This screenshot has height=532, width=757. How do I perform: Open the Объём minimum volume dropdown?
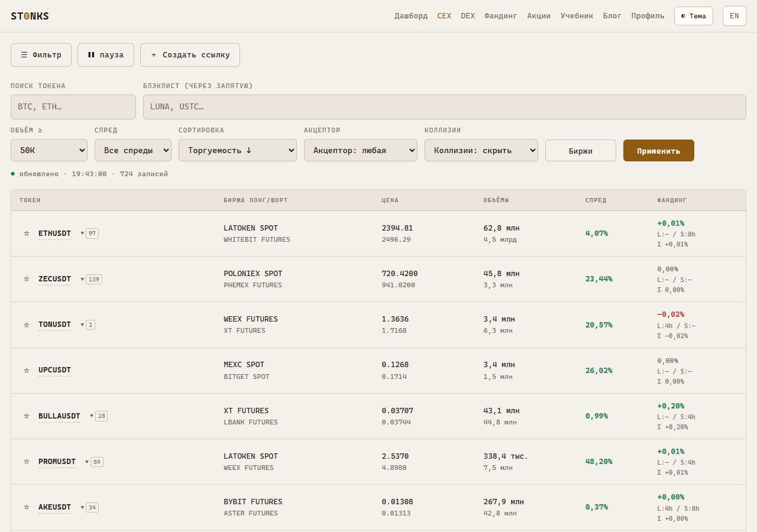pyautogui.click(x=49, y=150)
